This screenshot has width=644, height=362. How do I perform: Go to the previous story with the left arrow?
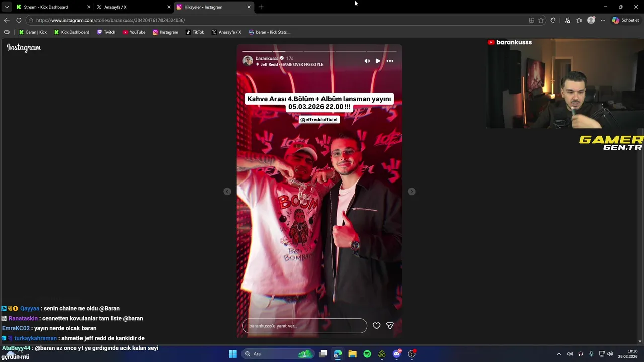[227, 191]
